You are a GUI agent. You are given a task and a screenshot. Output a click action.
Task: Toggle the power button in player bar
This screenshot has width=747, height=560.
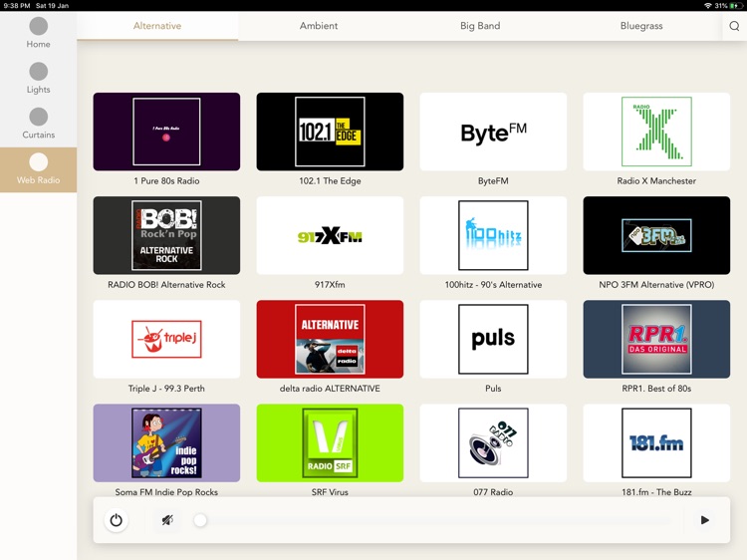[x=117, y=520]
